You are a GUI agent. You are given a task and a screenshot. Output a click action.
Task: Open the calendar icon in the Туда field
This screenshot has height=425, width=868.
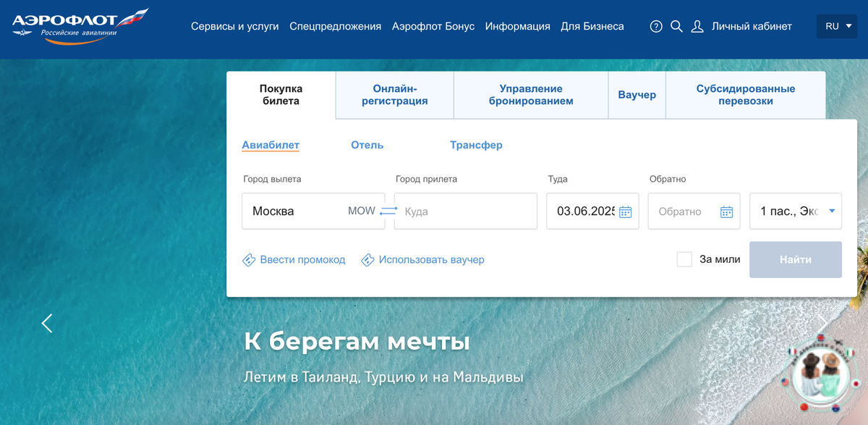coord(625,211)
